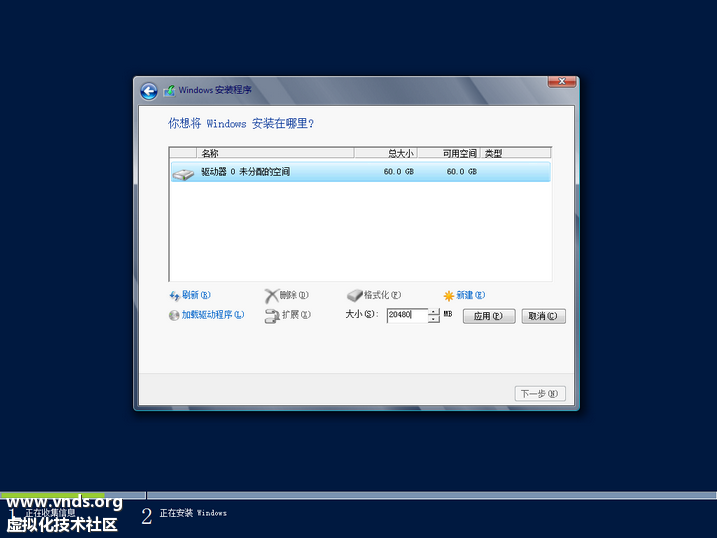
Task: Cancel partition creation with 取消 button
Action: pyautogui.click(x=543, y=316)
